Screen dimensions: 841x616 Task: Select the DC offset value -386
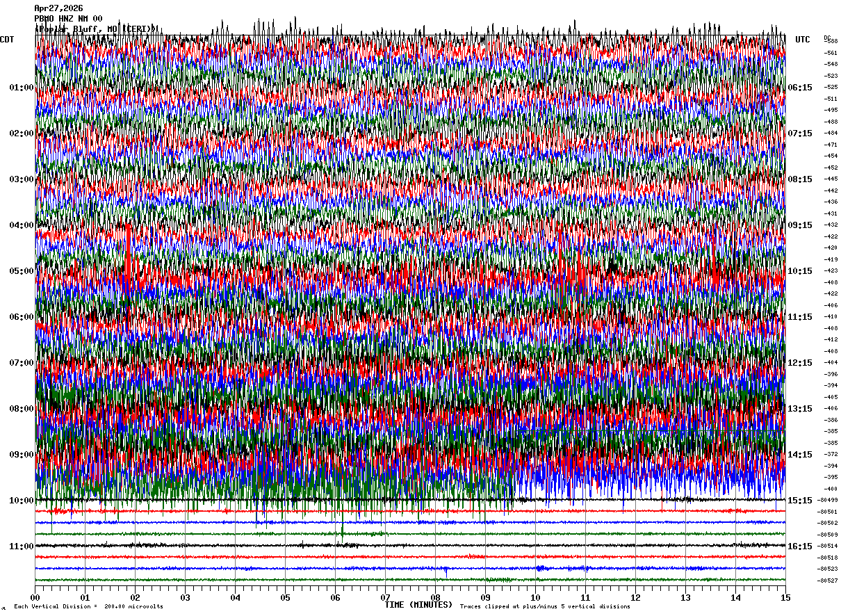[x=831, y=420]
